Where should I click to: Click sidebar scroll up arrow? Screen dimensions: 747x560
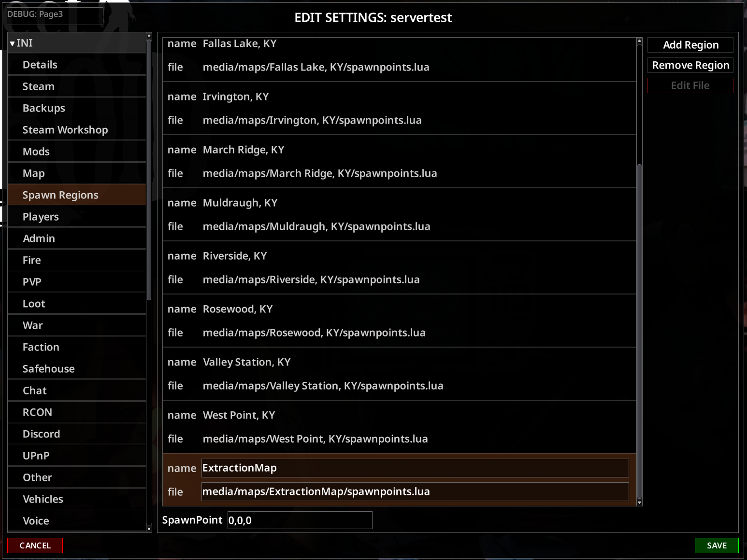[x=149, y=36]
